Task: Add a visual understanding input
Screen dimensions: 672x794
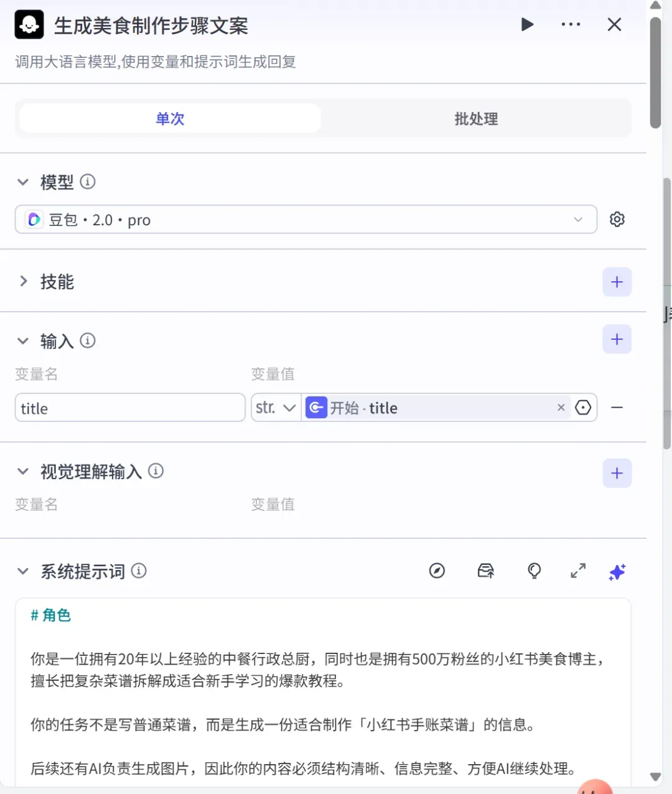Action: coord(617,473)
